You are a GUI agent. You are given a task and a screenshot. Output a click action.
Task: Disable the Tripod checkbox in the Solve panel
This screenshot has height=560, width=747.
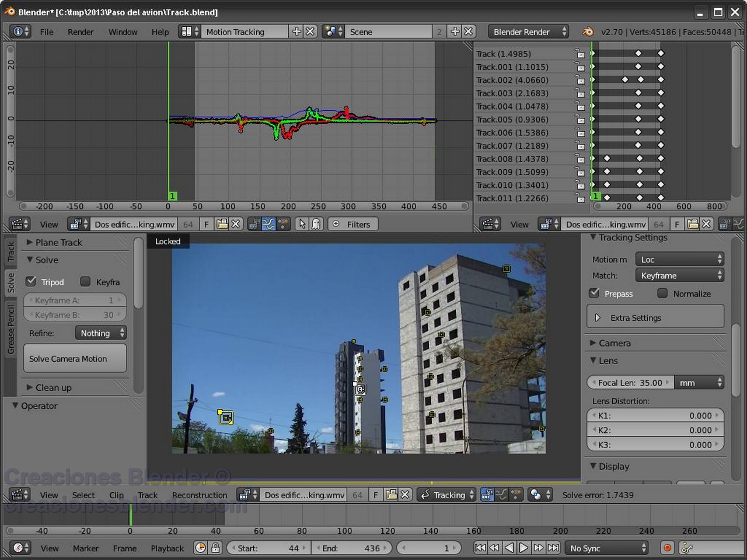pos(31,281)
